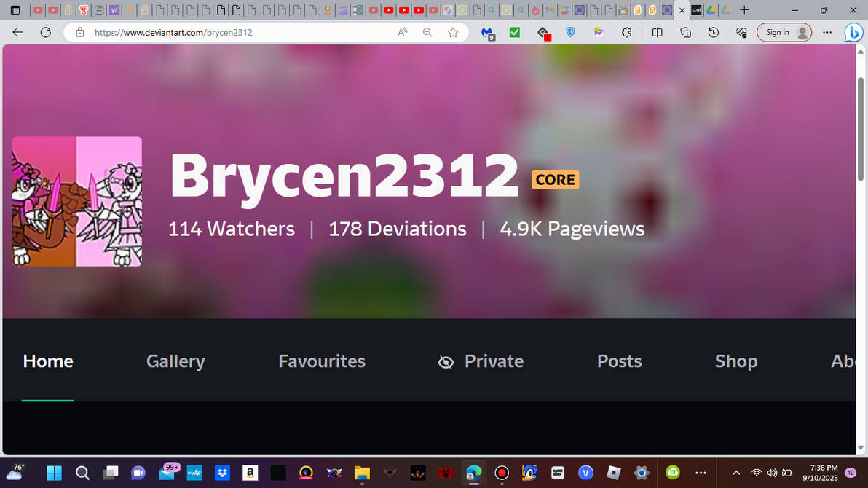Click the page vertical scrollbar thumb
The height and width of the screenshot is (488, 868).
click(x=861, y=128)
